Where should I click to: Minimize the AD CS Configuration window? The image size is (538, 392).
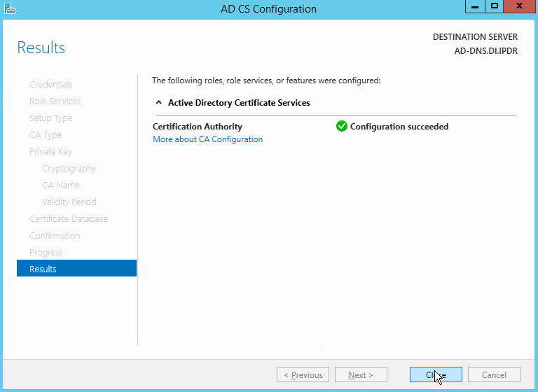(x=474, y=7)
